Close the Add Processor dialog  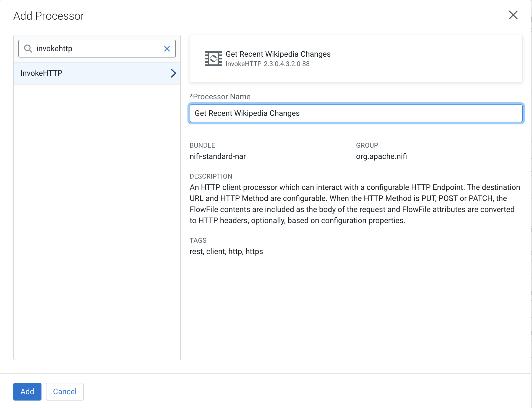513,15
